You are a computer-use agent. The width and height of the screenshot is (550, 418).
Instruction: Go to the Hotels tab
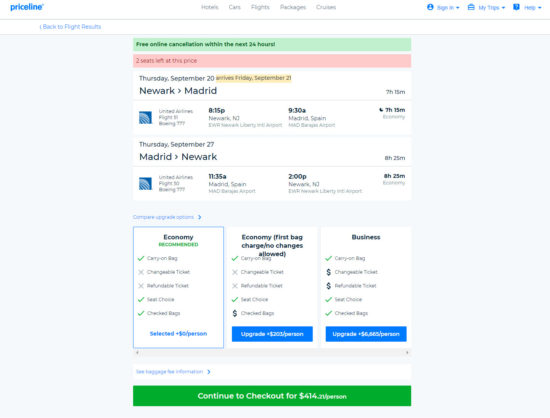coord(209,7)
